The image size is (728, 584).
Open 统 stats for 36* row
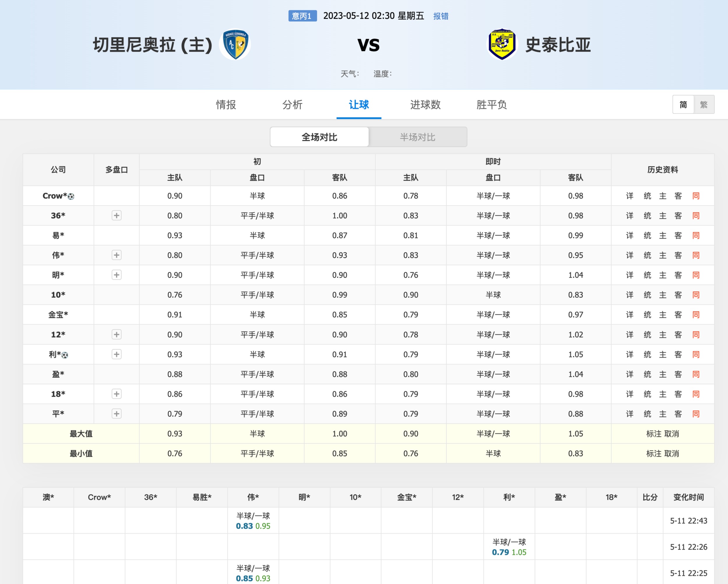[x=647, y=216]
